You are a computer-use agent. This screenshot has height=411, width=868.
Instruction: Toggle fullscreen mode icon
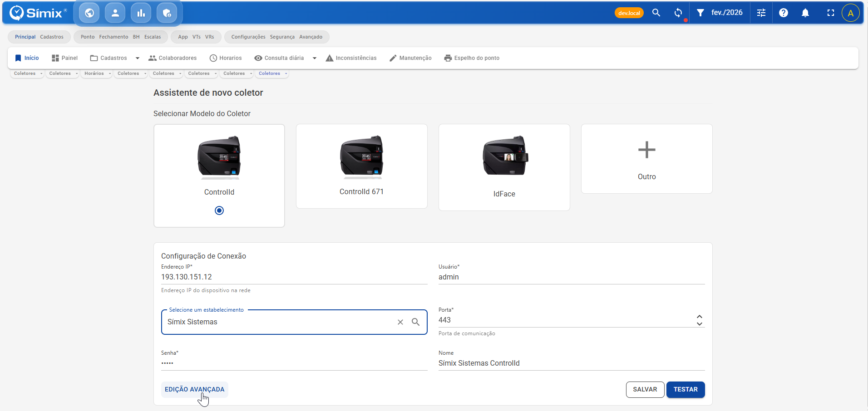[x=831, y=13]
